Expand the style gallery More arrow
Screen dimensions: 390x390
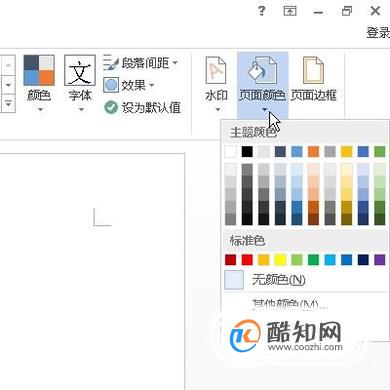click(8, 103)
